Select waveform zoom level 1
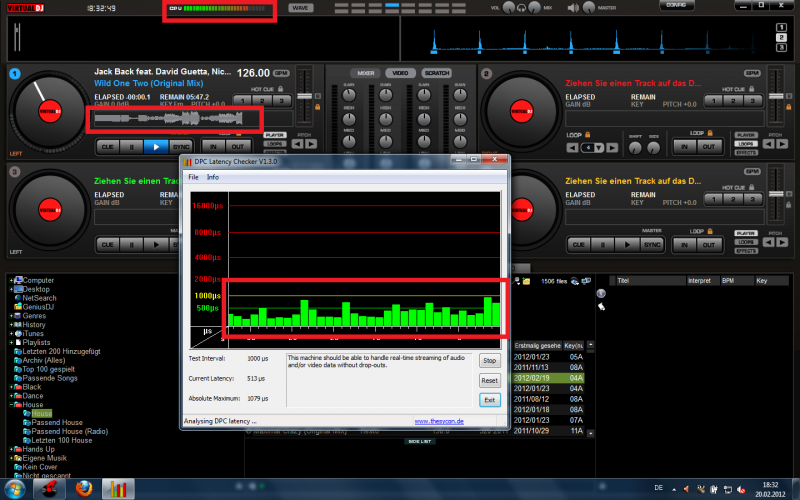This screenshot has height=500, width=800. click(x=781, y=28)
